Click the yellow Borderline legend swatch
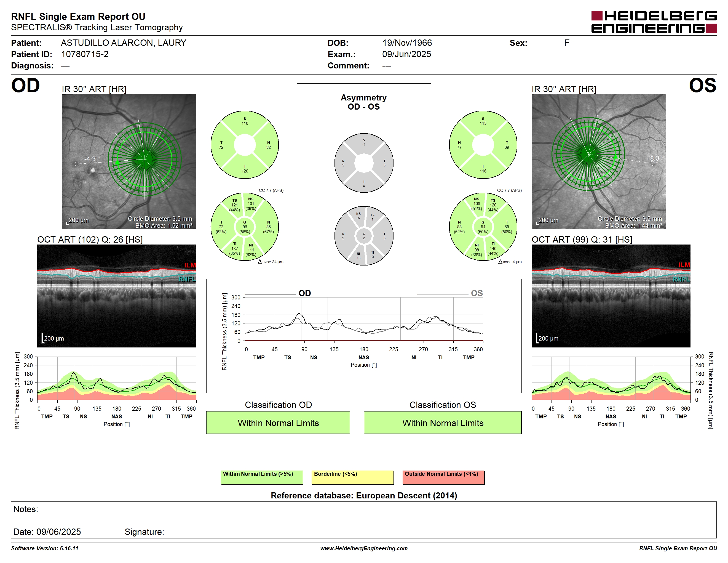The image size is (728, 563). click(x=352, y=477)
